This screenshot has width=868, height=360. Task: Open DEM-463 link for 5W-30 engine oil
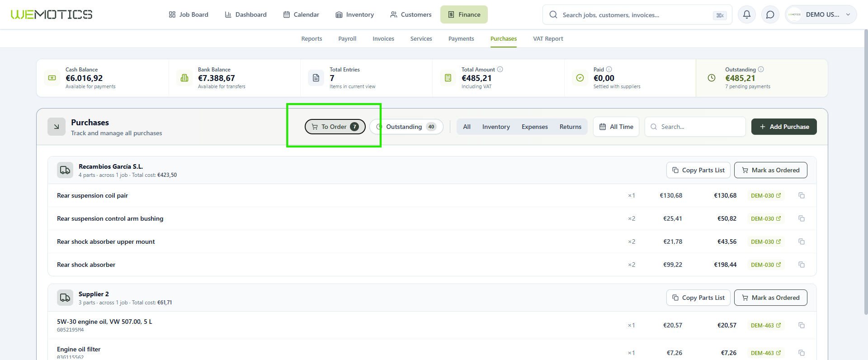pos(766,325)
